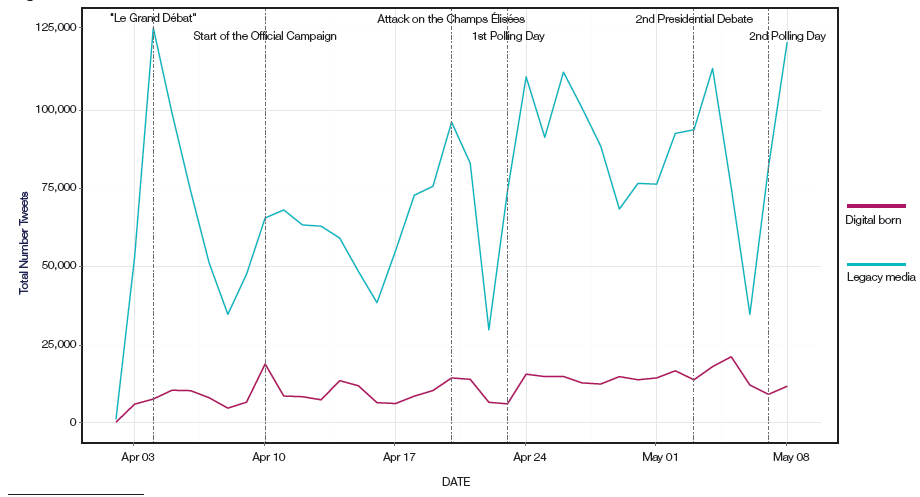Click the DATE x-axis title

pyautogui.click(x=455, y=482)
